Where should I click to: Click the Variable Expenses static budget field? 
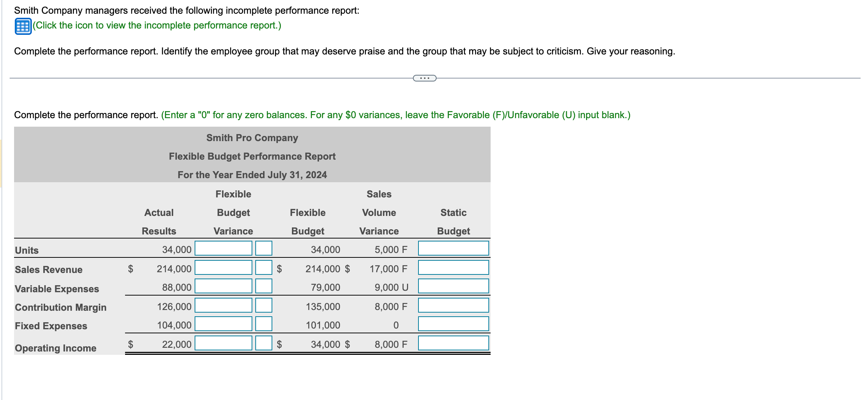(x=453, y=286)
